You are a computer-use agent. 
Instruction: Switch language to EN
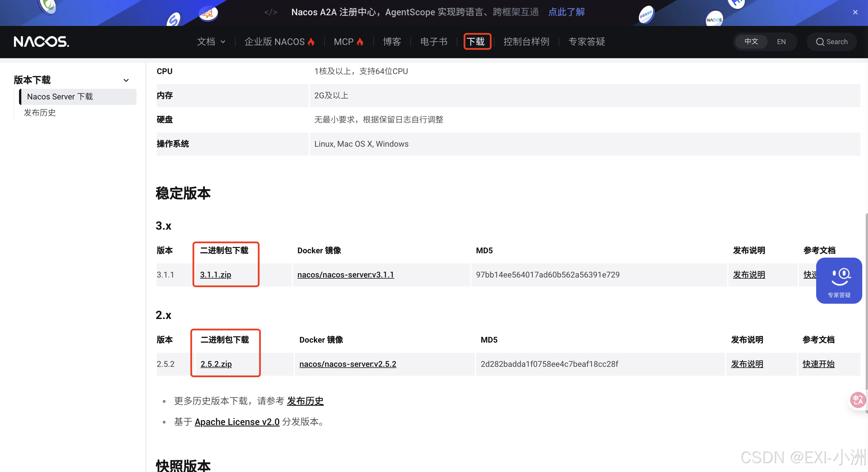(x=781, y=42)
